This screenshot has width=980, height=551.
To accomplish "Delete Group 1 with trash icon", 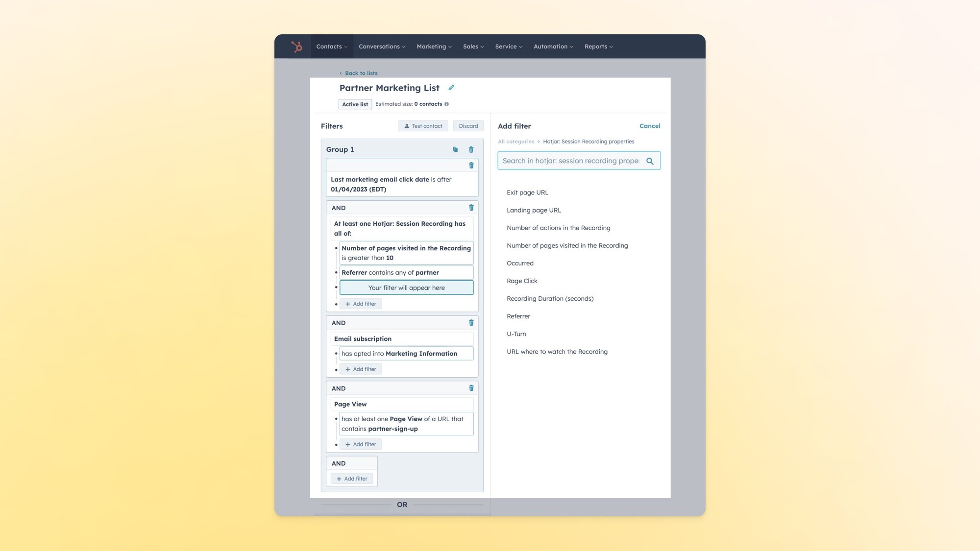I will [x=471, y=150].
